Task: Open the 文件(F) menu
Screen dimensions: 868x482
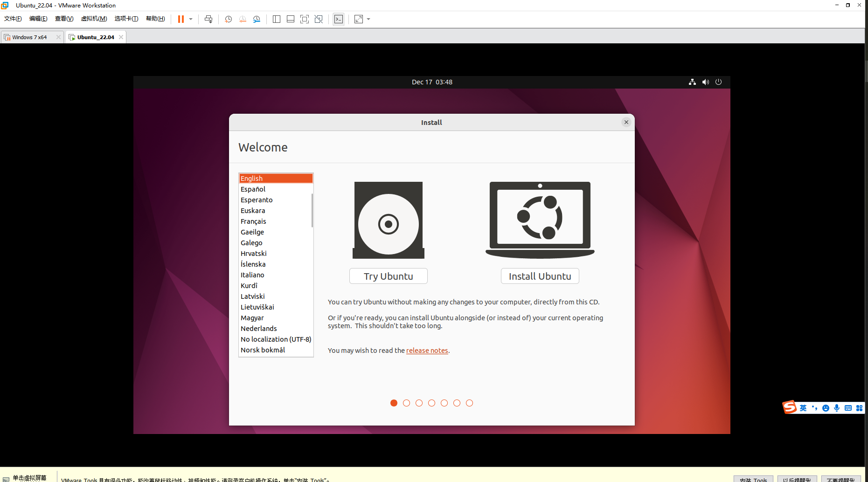Action: click(13, 19)
